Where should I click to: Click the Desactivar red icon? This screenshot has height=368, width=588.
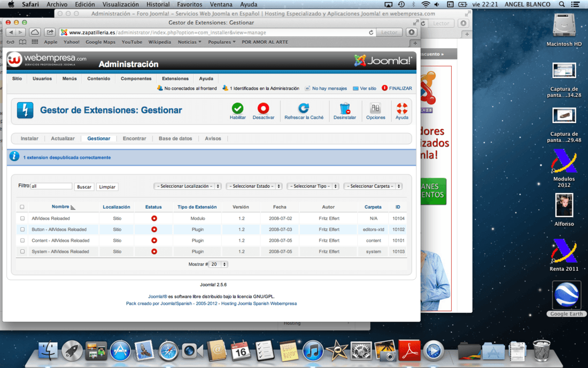click(263, 109)
